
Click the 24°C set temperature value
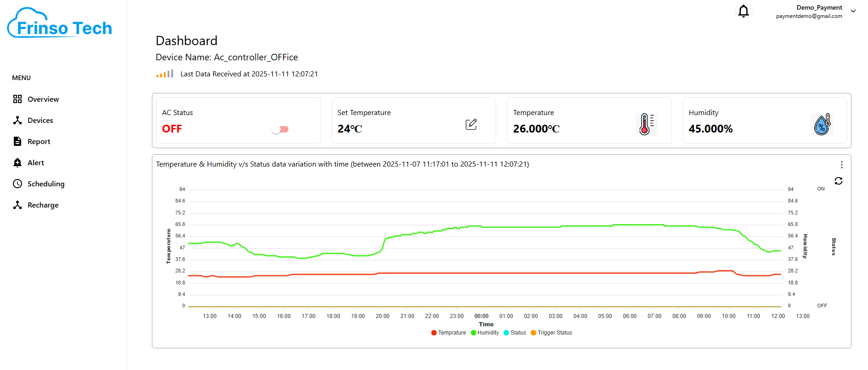350,129
